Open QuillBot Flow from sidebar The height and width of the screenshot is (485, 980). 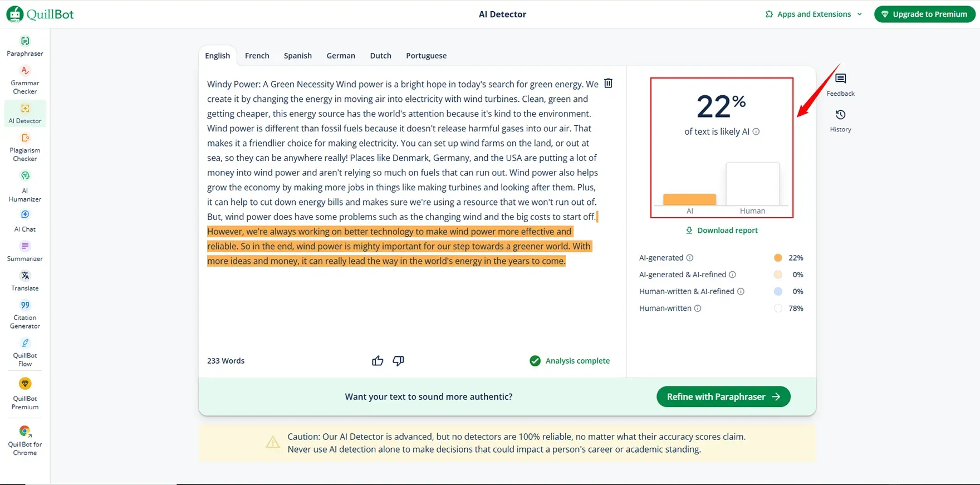(x=25, y=352)
